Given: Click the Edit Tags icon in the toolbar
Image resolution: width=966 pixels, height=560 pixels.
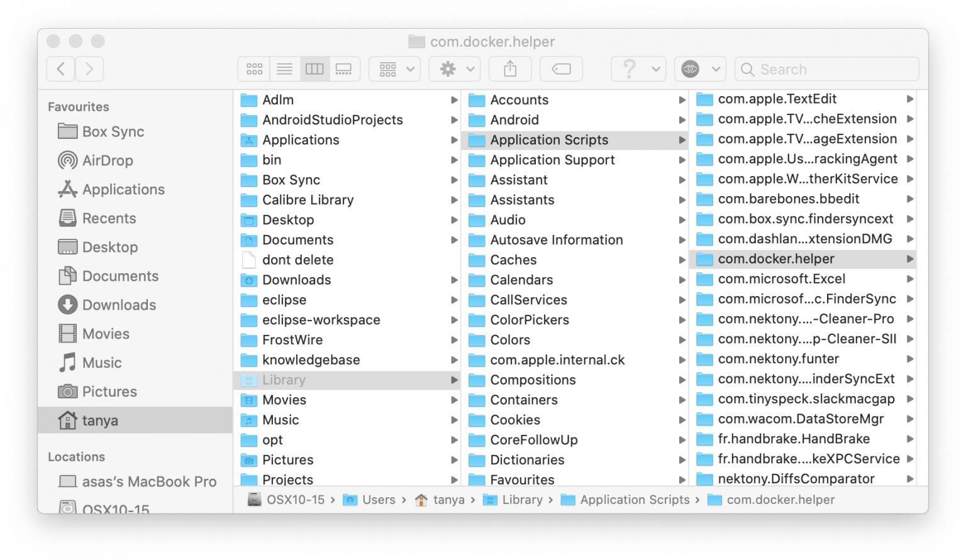Looking at the screenshot, I should pyautogui.click(x=561, y=69).
